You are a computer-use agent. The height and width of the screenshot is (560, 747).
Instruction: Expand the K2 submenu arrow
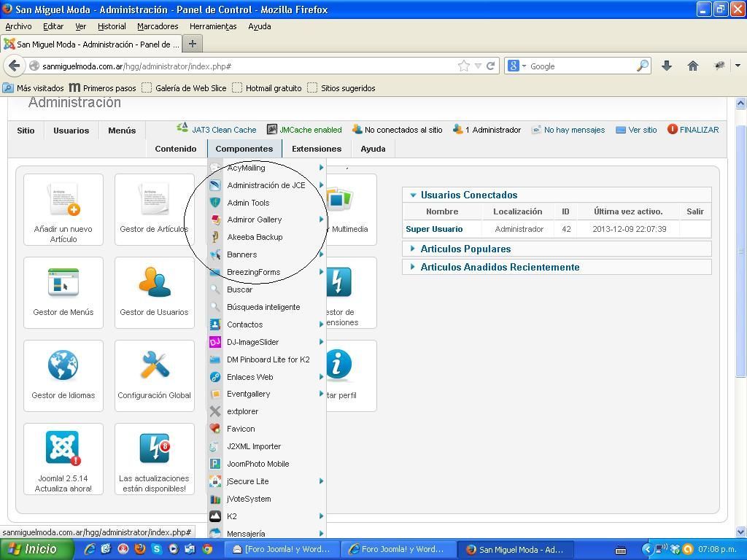pos(321,516)
